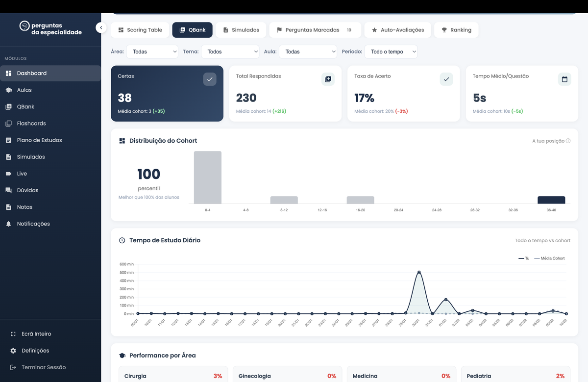The height and width of the screenshot is (382, 588).
Task: Click the calendar icon on Tempo Médio/Questão card
Action: click(564, 78)
